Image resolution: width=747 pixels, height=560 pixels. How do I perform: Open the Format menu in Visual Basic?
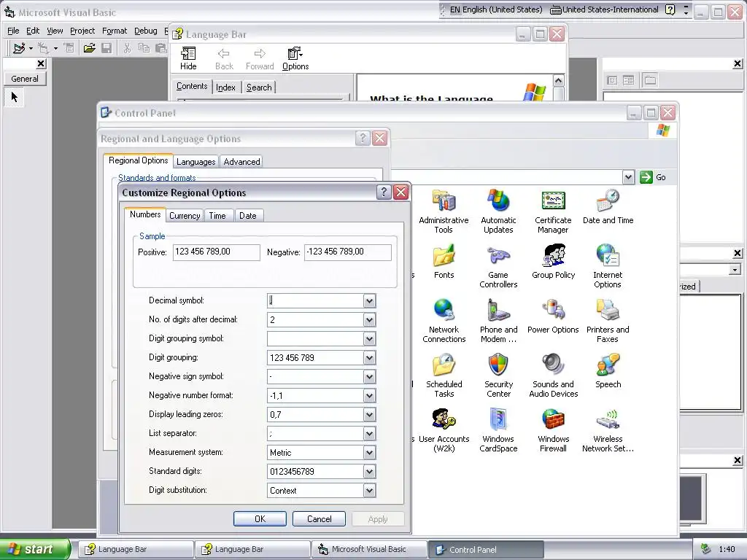(115, 31)
